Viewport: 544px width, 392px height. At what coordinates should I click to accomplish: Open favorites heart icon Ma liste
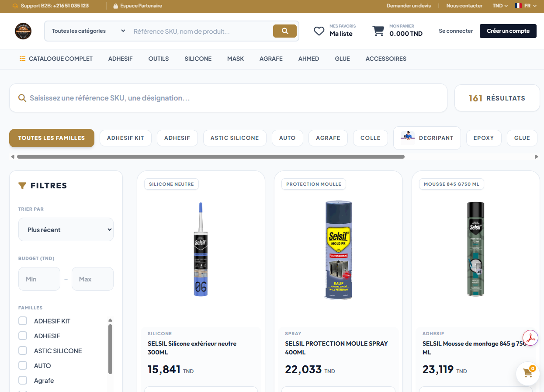coord(319,31)
